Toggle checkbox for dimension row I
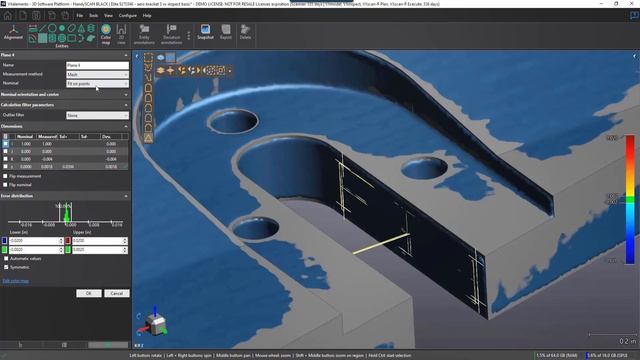Screen dimensions: 640x360 [5, 144]
